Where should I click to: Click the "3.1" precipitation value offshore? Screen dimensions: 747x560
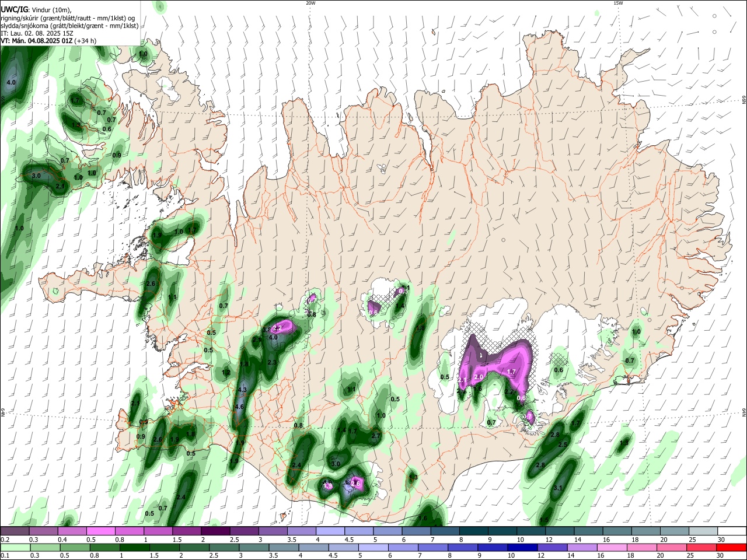click(558, 488)
